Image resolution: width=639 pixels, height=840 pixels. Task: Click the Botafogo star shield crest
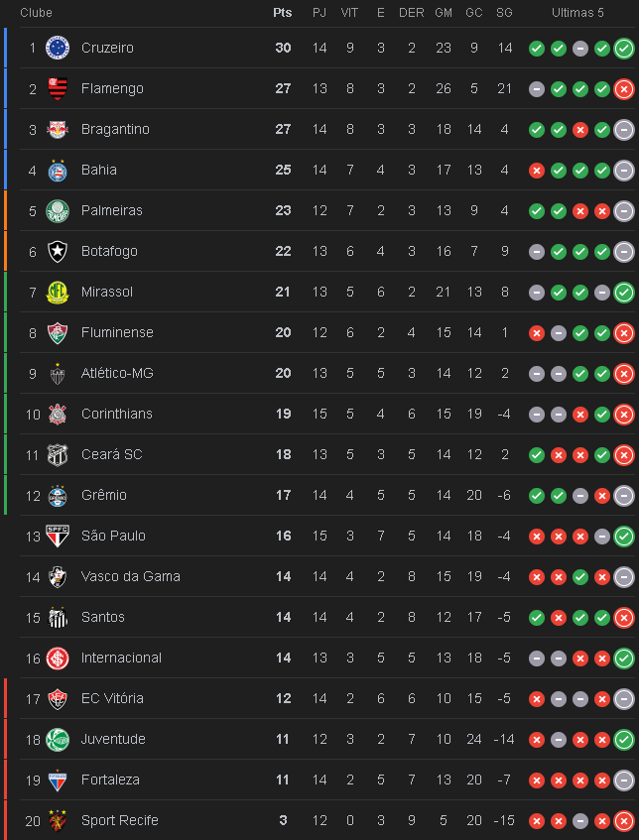coord(58,251)
